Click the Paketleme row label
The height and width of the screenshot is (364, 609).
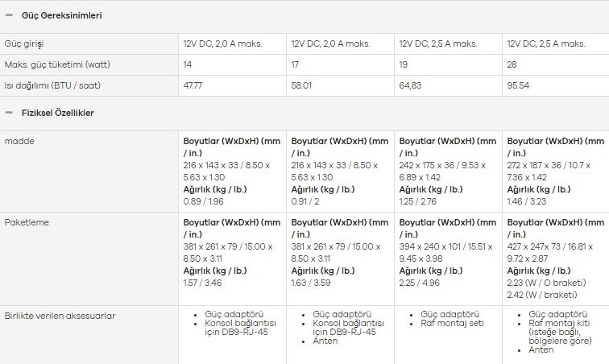pos(27,222)
